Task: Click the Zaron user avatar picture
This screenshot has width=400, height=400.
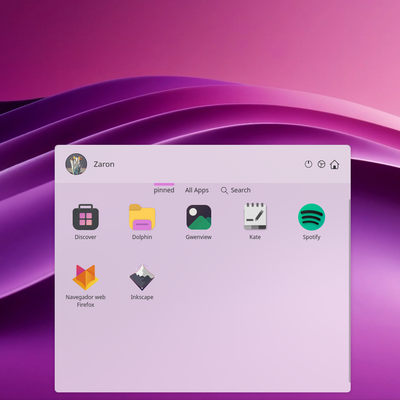Action: click(76, 164)
